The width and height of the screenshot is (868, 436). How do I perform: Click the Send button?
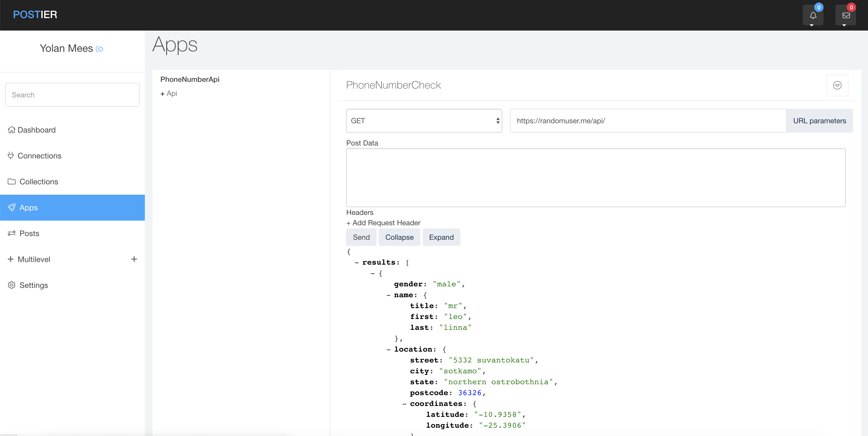click(x=361, y=237)
